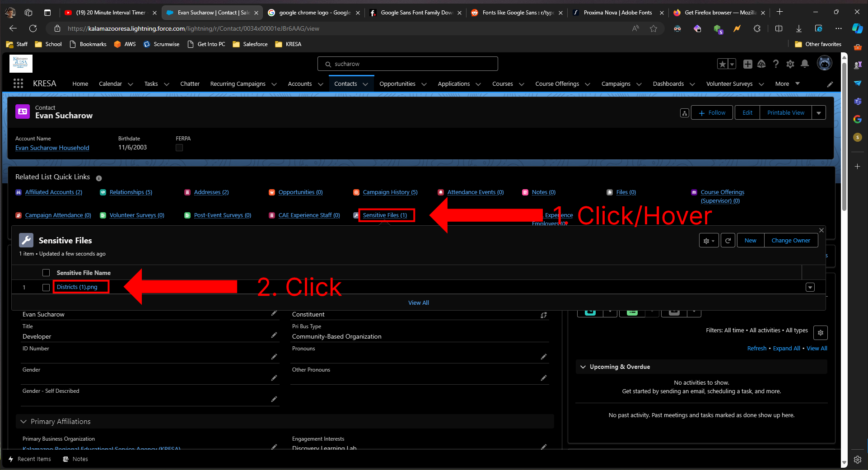View contact hierarchy icon next to Follow
The width and height of the screenshot is (868, 470).
click(685, 113)
